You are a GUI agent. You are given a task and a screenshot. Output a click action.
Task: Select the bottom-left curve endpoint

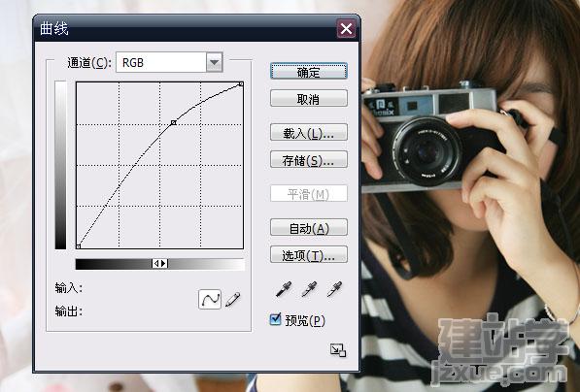tap(78, 246)
